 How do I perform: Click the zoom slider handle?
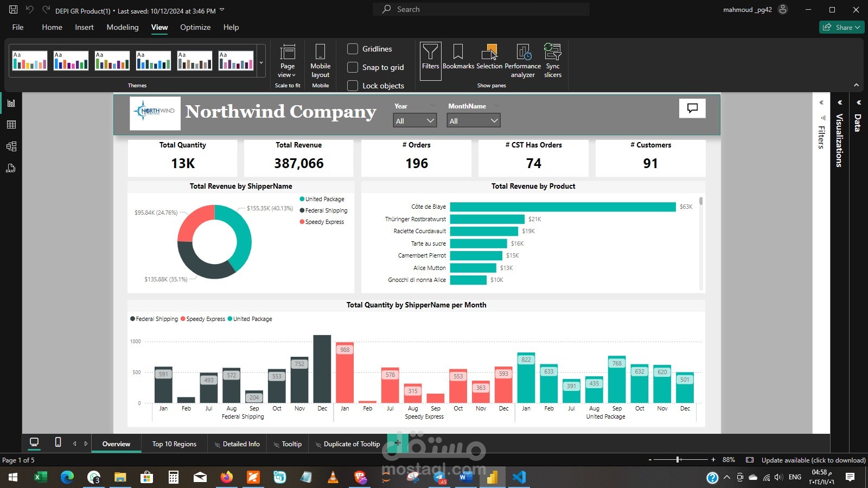(678, 460)
